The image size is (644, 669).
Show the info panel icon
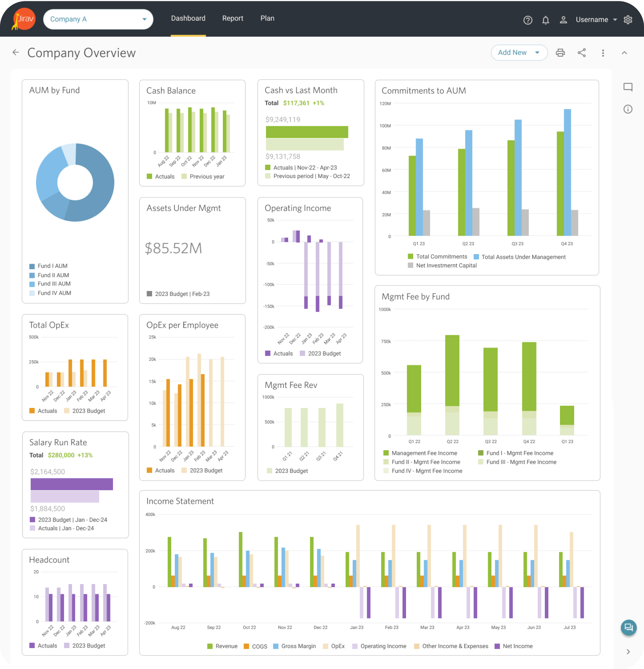point(628,109)
